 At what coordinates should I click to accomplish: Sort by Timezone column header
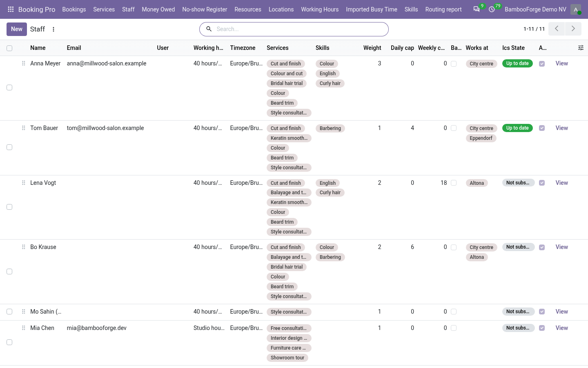tap(243, 48)
